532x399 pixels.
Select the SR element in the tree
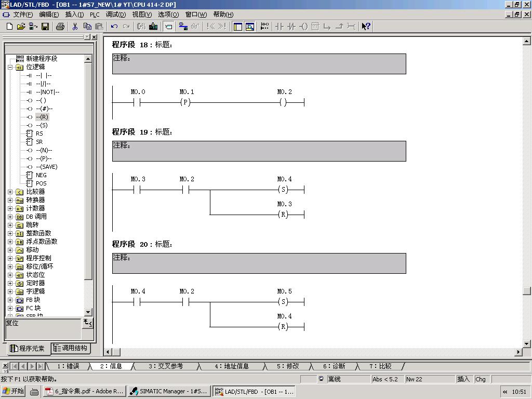(x=39, y=142)
